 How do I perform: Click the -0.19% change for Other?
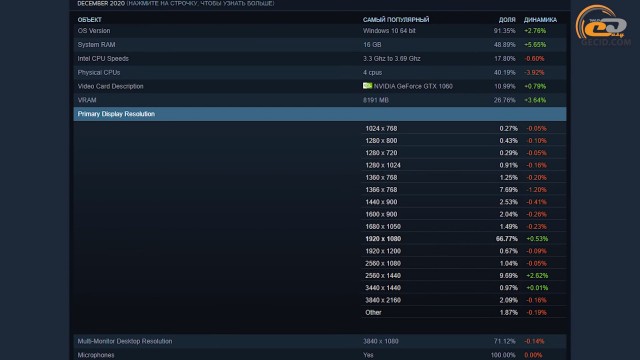pos(536,313)
